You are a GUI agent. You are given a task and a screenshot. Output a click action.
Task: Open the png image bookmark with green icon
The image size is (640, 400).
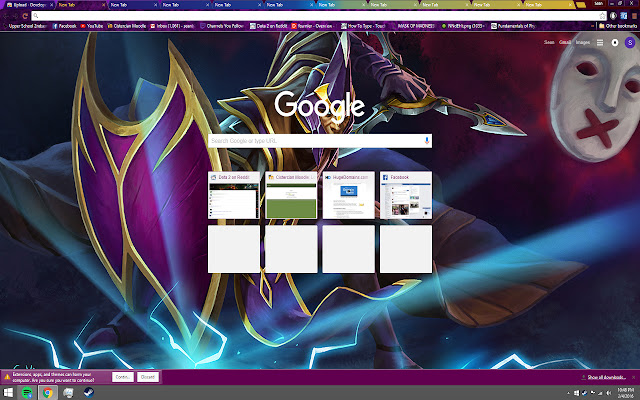463,26
